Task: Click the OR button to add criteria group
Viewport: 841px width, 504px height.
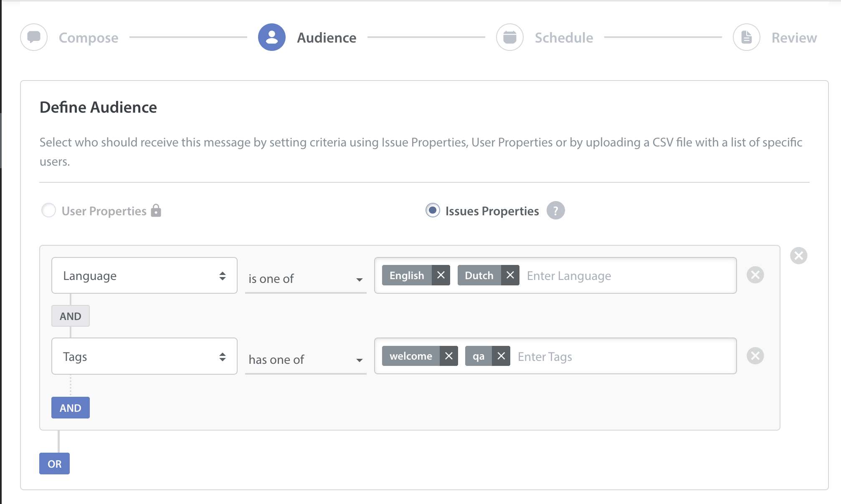Action: pos(54,463)
